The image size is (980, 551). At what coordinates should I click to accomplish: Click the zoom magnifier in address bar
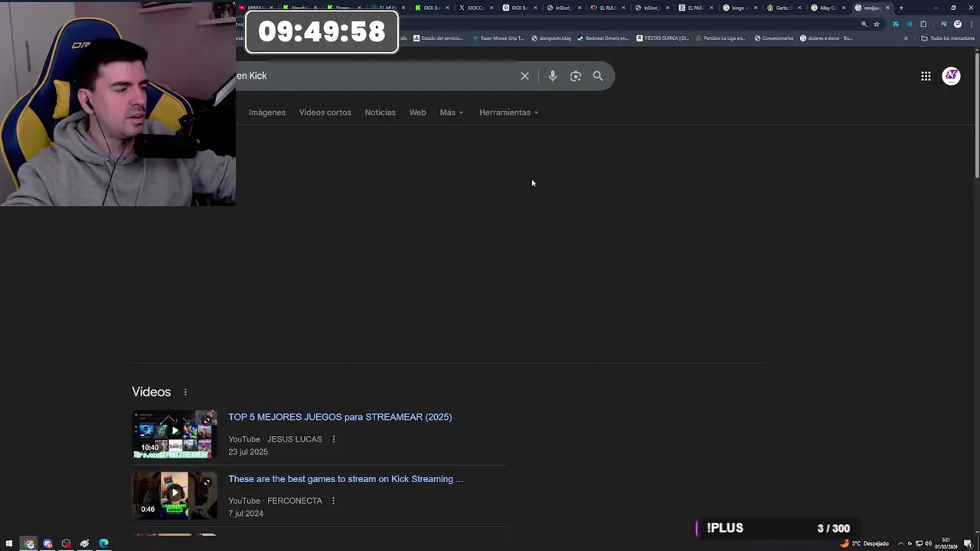pyautogui.click(x=864, y=24)
